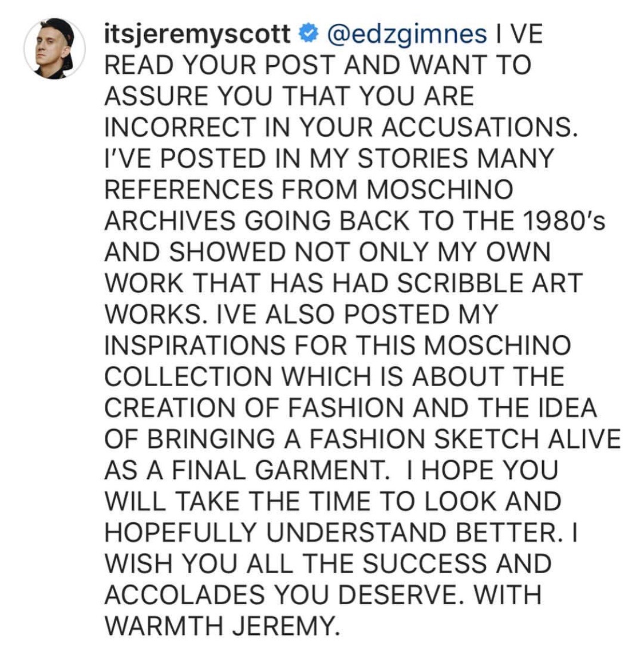Image resolution: width=644 pixels, height=651 pixels.
Task: Open the @edzgimnes mention link
Action: pyautogui.click(x=407, y=34)
